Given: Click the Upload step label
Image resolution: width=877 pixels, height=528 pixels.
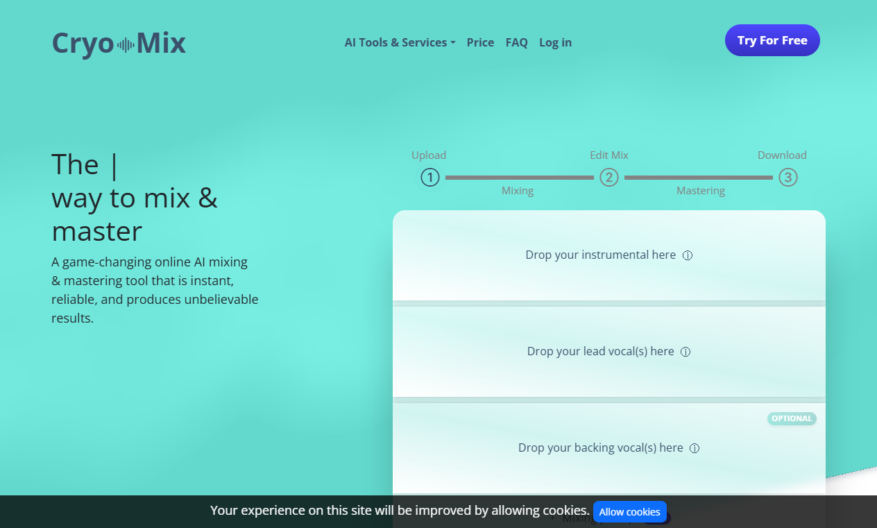Looking at the screenshot, I should (429, 155).
